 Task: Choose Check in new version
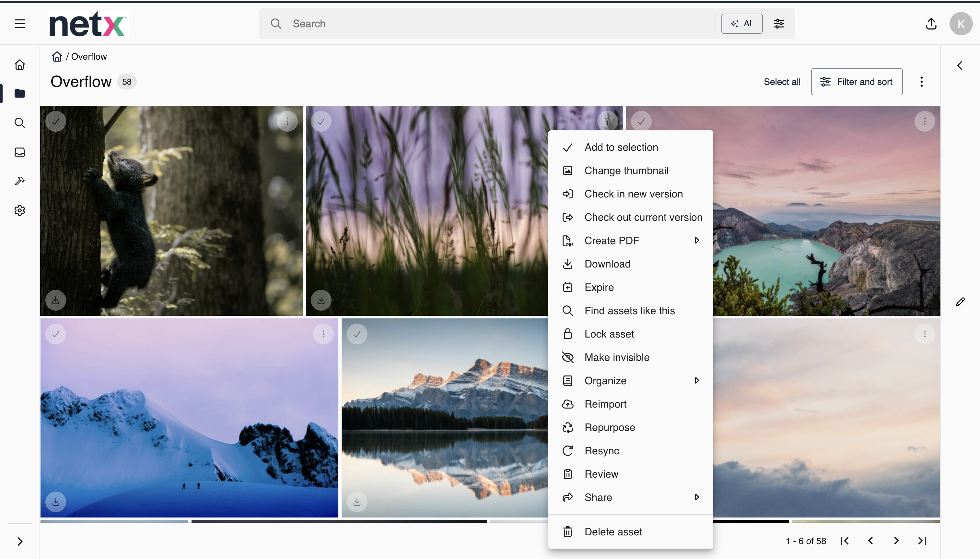tap(630, 194)
